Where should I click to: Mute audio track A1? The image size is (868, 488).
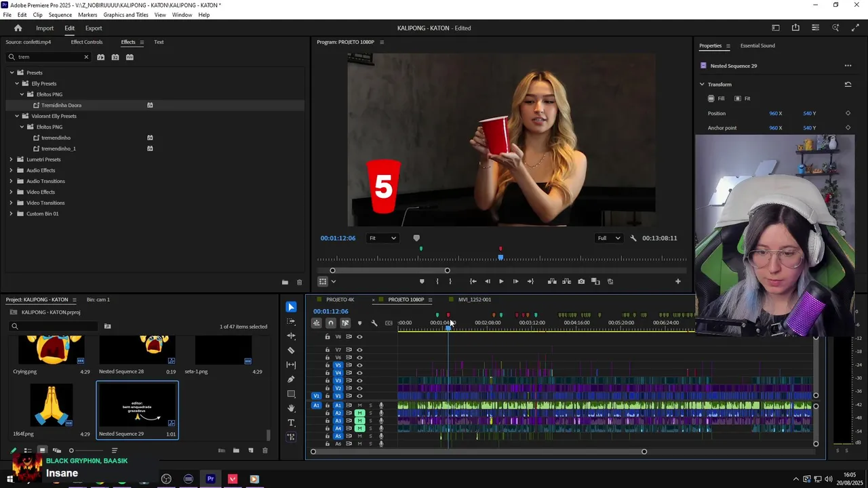point(360,405)
